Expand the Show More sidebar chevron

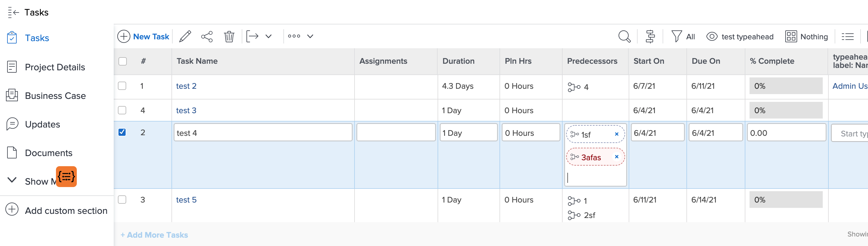click(12, 180)
